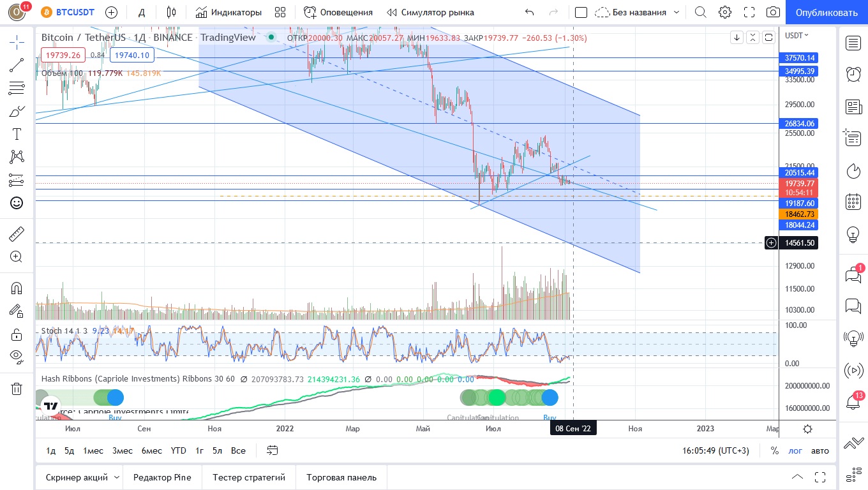Open the news panel in right sidebar
Viewport: 868px width, 490px height.
853,107
